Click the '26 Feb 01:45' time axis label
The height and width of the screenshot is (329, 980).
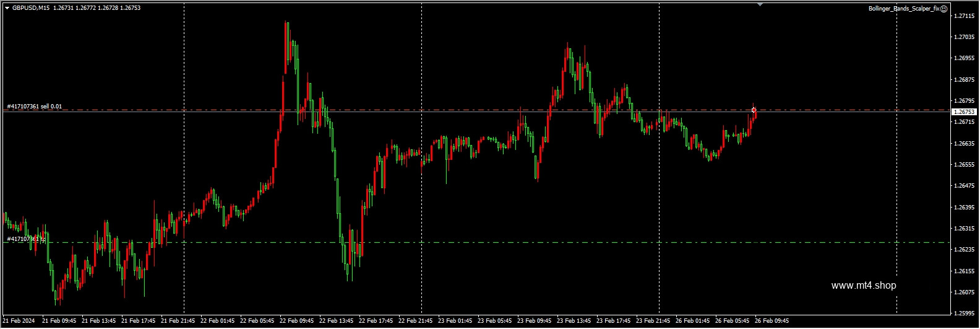click(692, 321)
